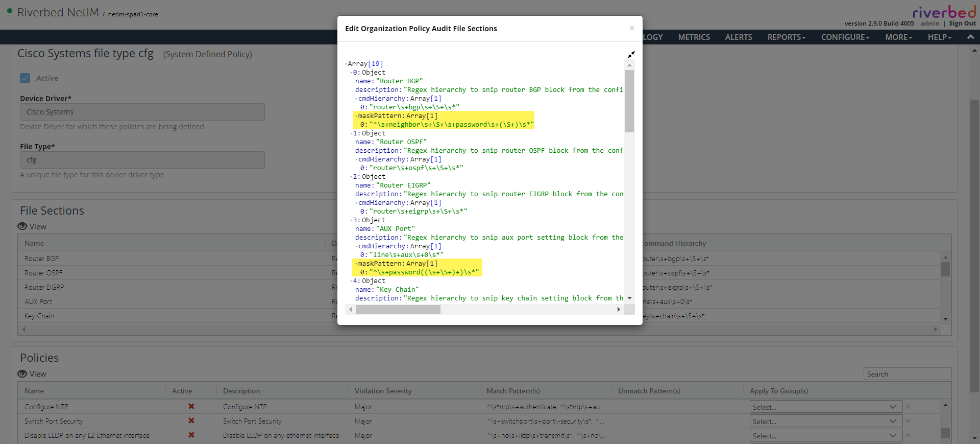The width and height of the screenshot is (980, 444).
Task: Click the collapse navbar chevron icon
Action: click(x=970, y=37)
